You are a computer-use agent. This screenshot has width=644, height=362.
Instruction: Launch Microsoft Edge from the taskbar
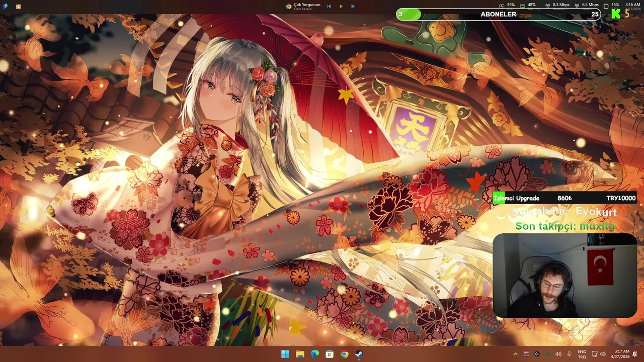(315, 354)
